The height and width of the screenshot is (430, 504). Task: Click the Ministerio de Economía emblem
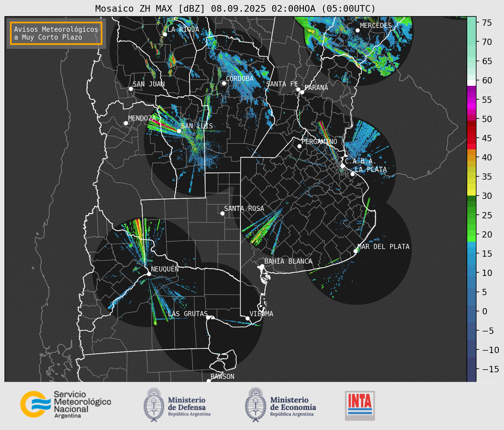click(255, 405)
